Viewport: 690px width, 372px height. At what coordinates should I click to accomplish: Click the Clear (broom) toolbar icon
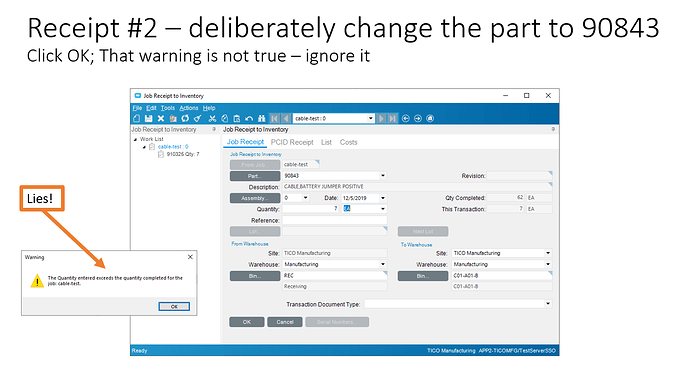[198, 118]
